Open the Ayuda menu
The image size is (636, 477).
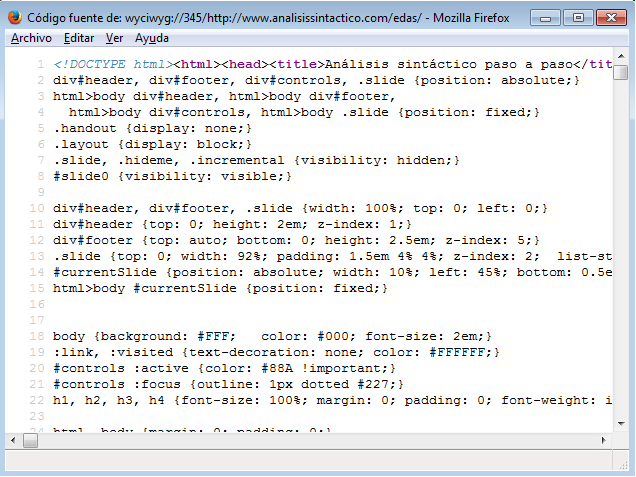tap(151, 38)
